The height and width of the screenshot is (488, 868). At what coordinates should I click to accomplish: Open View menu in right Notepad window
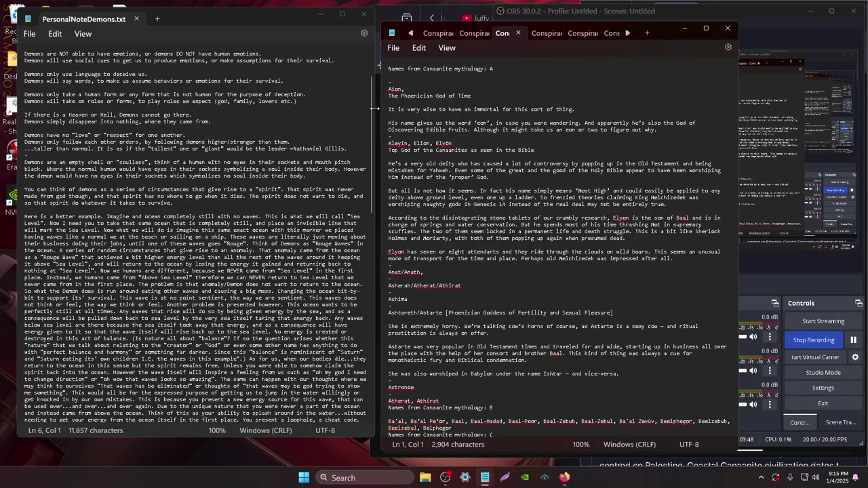(447, 48)
